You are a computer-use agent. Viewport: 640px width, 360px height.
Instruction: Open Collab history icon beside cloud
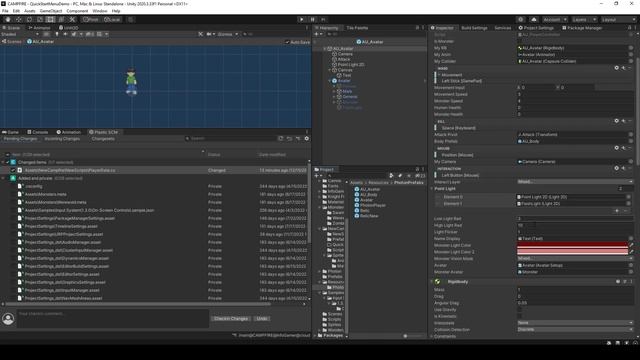coord(520,19)
